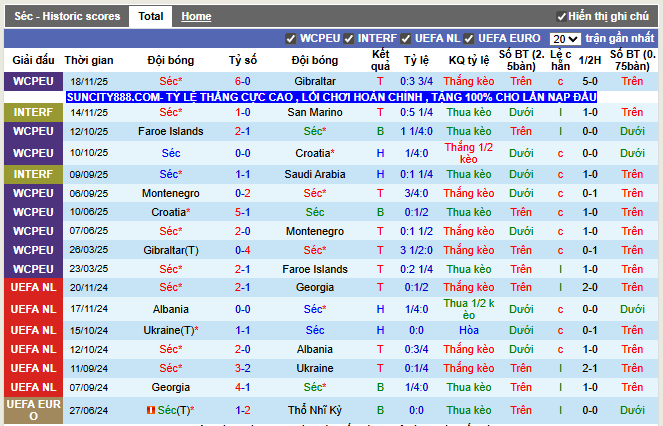This screenshot has height=426, width=663.
Task: Switch to the Home tab
Action: (x=196, y=16)
